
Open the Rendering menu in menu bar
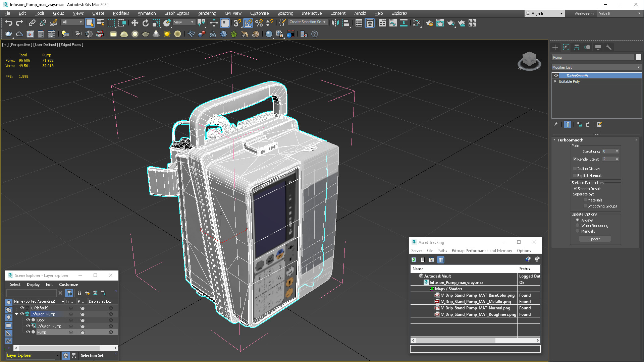click(x=207, y=13)
